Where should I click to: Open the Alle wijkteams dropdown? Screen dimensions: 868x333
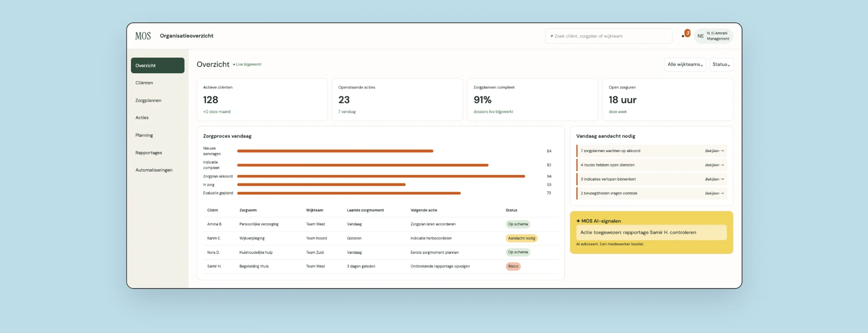coord(685,65)
